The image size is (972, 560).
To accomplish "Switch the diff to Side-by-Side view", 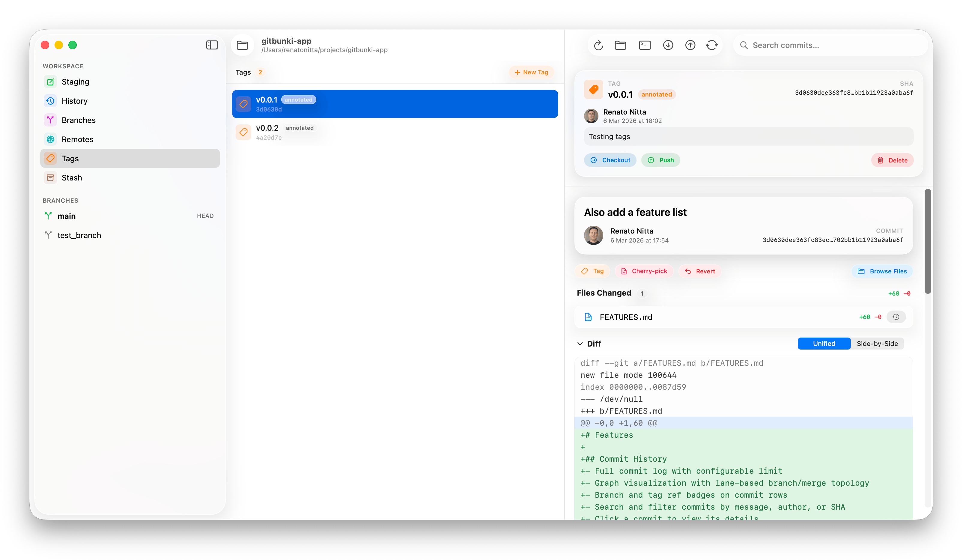I will [877, 344].
